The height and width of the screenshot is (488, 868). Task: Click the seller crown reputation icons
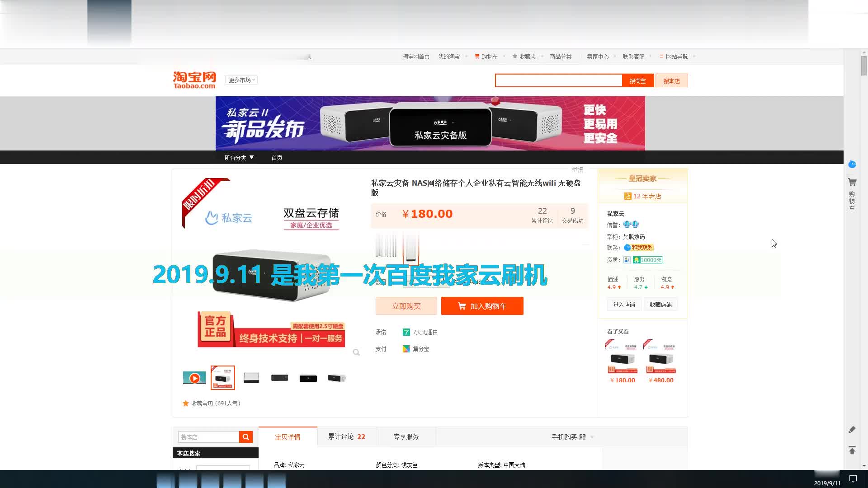coord(631,225)
